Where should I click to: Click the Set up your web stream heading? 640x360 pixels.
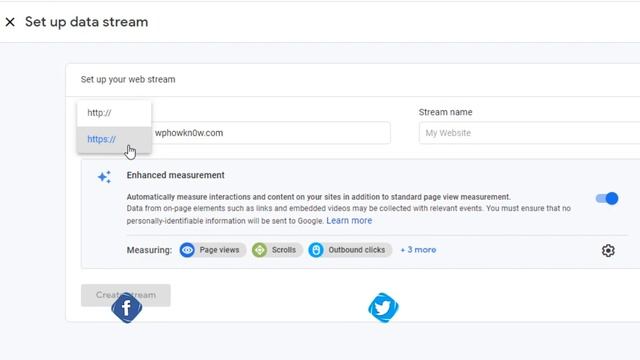pos(128,80)
